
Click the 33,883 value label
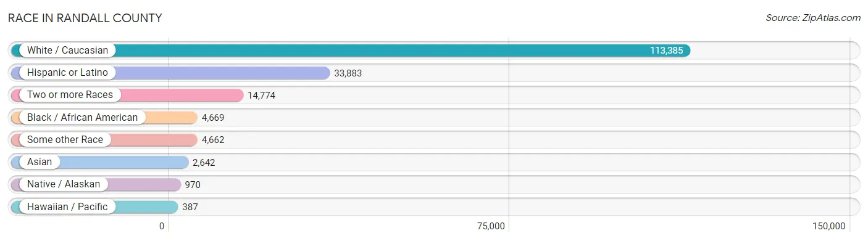tap(348, 73)
